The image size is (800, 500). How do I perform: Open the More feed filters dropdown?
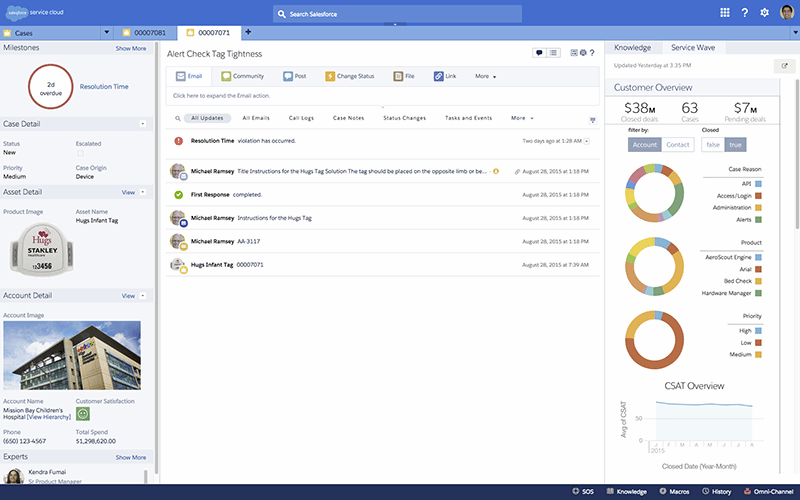coord(522,118)
